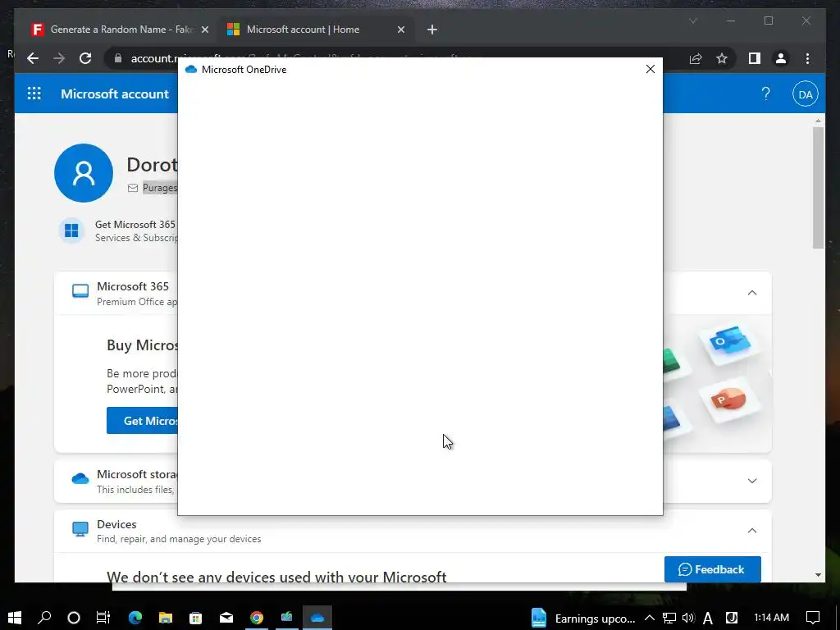Image resolution: width=840 pixels, height=630 pixels.
Task: Open Get Microsoft 365 Windows tile
Action: (71, 231)
